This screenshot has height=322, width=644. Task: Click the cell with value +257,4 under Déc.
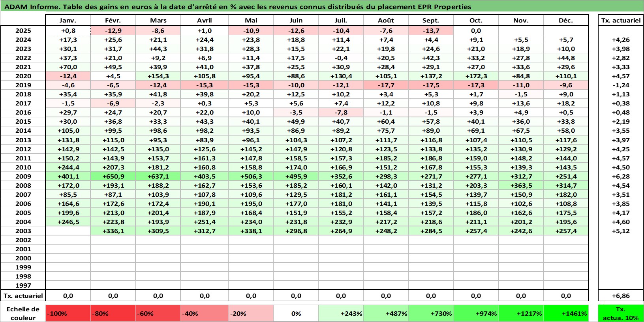[566, 231]
